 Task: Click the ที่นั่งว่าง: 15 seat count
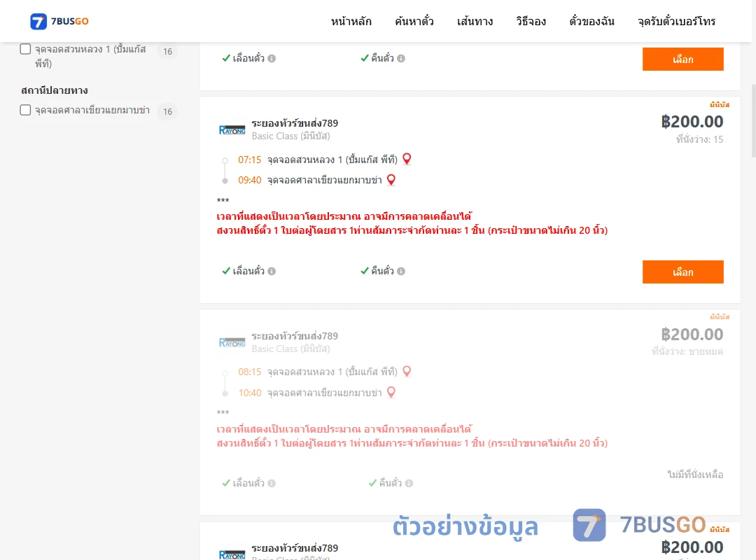(x=699, y=139)
